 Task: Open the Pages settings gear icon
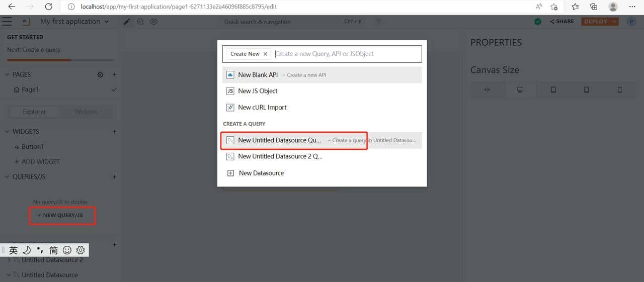pos(100,75)
